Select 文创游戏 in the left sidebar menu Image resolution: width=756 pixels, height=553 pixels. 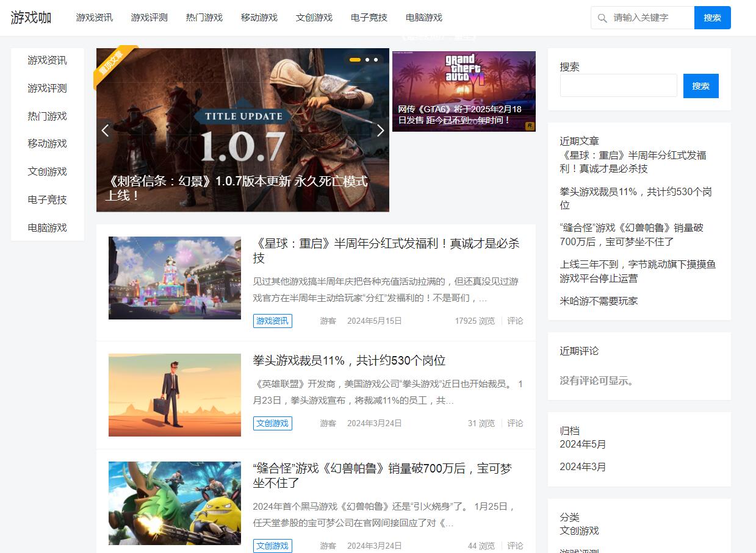[48, 172]
